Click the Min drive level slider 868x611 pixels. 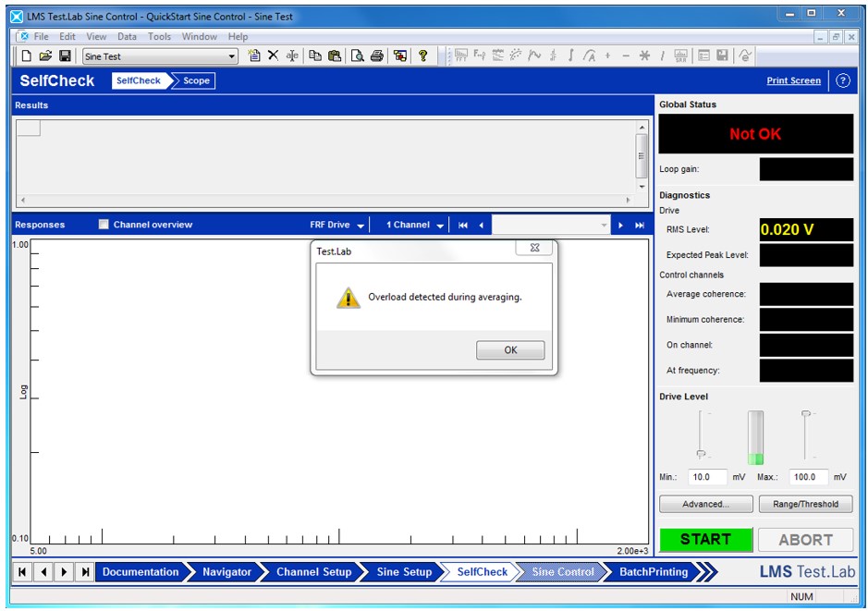pyautogui.click(x=701, y=453)
